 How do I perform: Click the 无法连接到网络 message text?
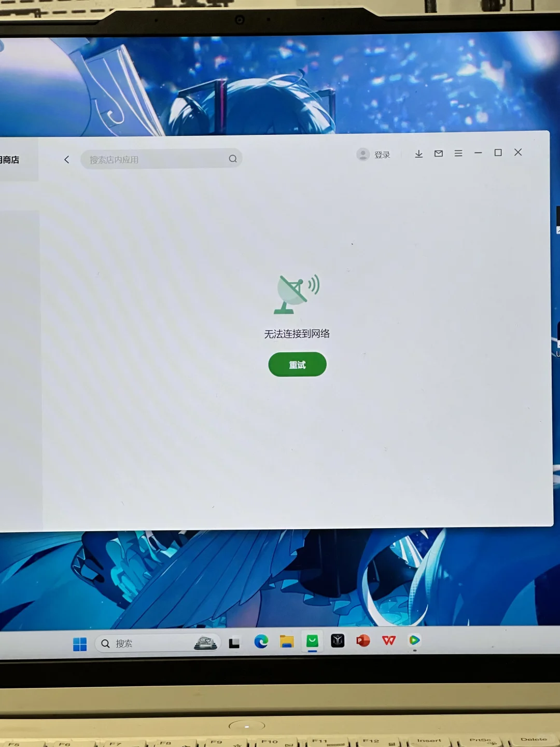(x=297, y=334)
